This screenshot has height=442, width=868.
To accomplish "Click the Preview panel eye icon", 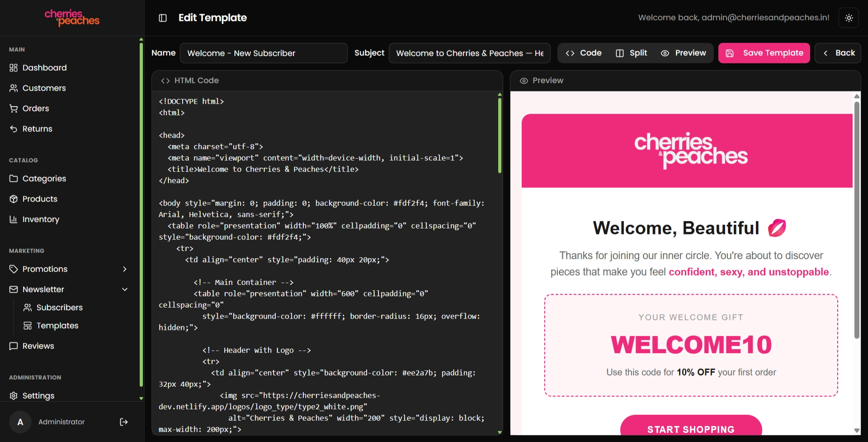I will coord(524,81).
